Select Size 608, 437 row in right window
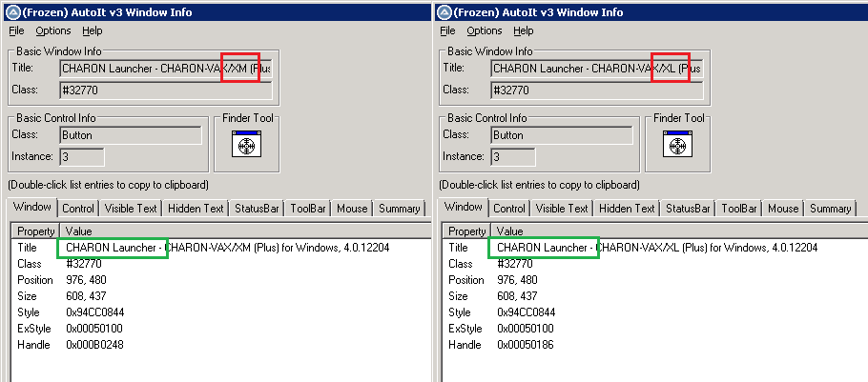Image resolution: width=868 pixels, height=382 pixels. [x=655, y=296]
